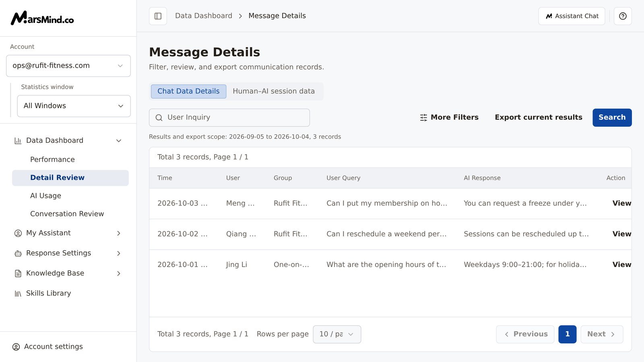Open the help question-mark icon
The image size is (644, 362).
(623, 16)
